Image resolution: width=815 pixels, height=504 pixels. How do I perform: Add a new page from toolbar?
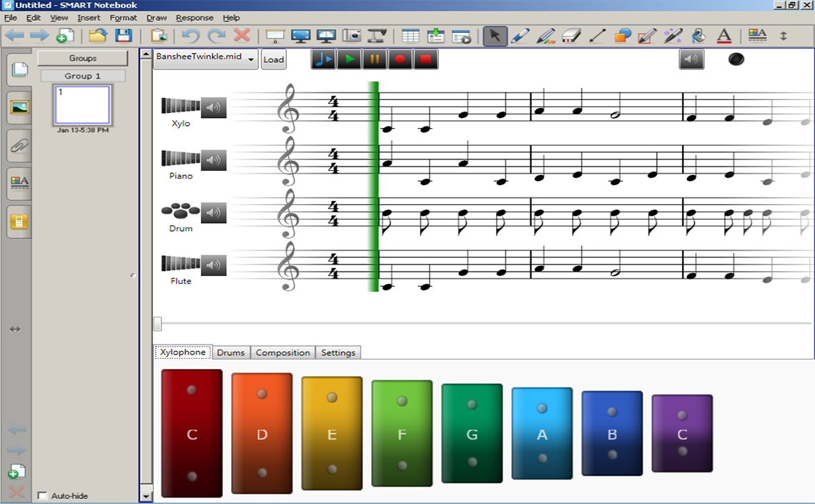[x=65, y=36]
